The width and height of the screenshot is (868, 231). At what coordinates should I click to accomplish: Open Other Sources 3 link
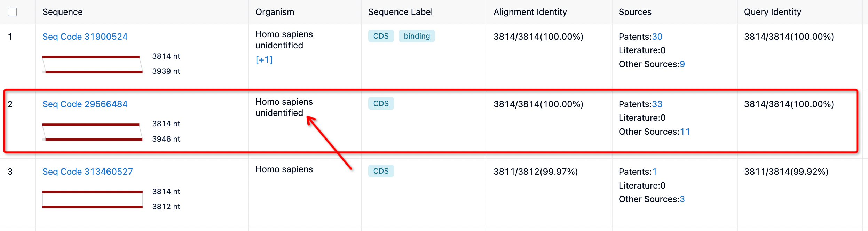click(682, 199)
